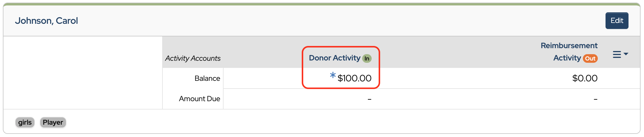The height and width of the screenshot is (137, 644).
Task: Click the green top border of the card
Action: click(321, 4)
